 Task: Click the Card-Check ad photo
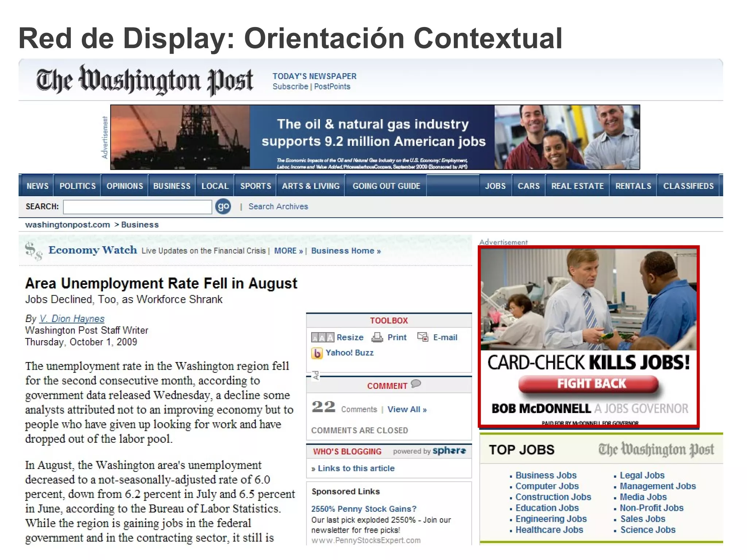coord(589,299)
